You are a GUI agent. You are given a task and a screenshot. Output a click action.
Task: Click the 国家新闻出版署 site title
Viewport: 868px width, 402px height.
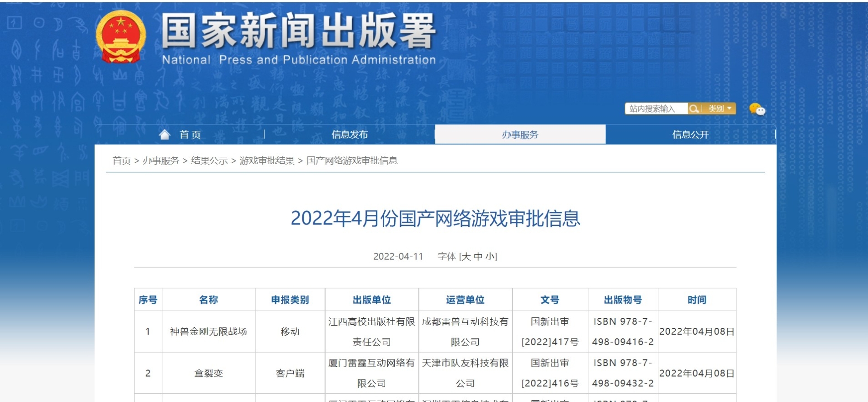pos(298,31)
